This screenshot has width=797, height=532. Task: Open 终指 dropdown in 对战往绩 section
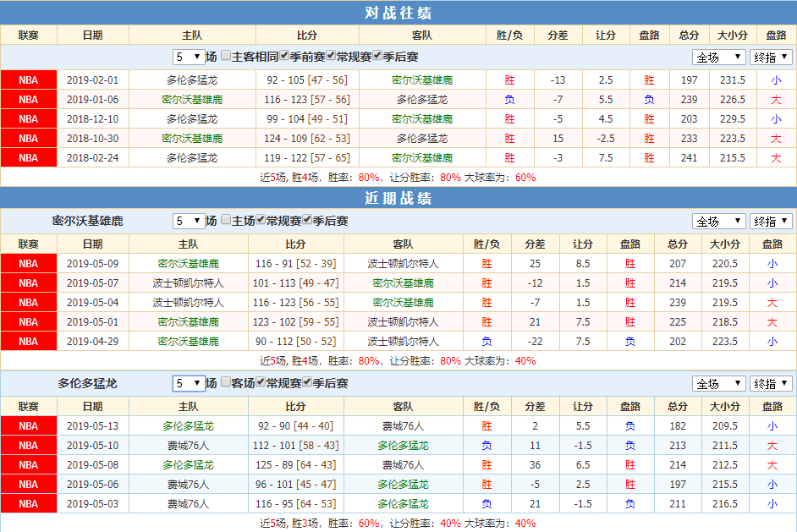[771, 57]
